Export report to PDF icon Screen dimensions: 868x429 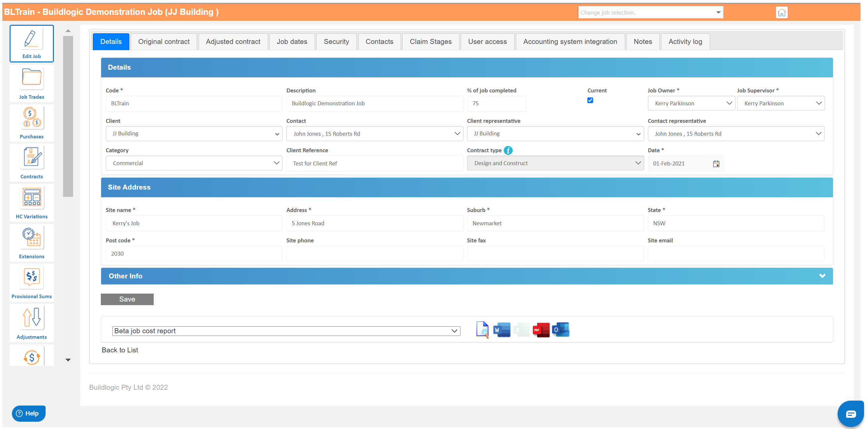pos(541,330)
